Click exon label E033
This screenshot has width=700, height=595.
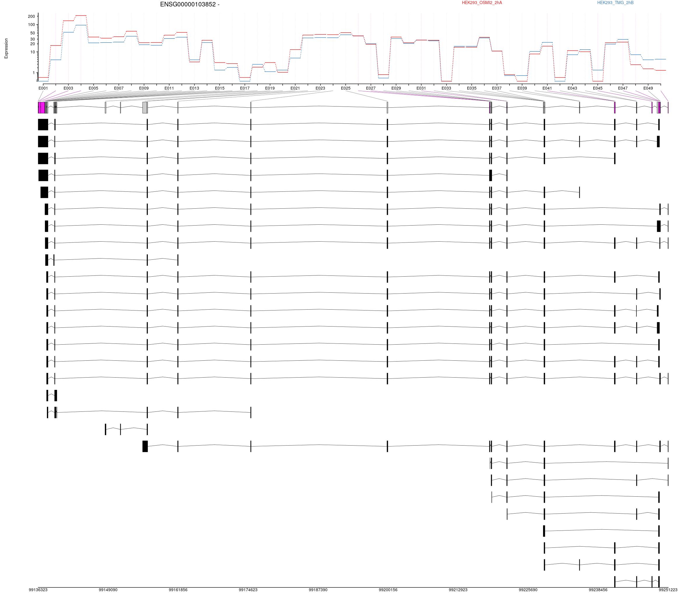click(447, 88)
